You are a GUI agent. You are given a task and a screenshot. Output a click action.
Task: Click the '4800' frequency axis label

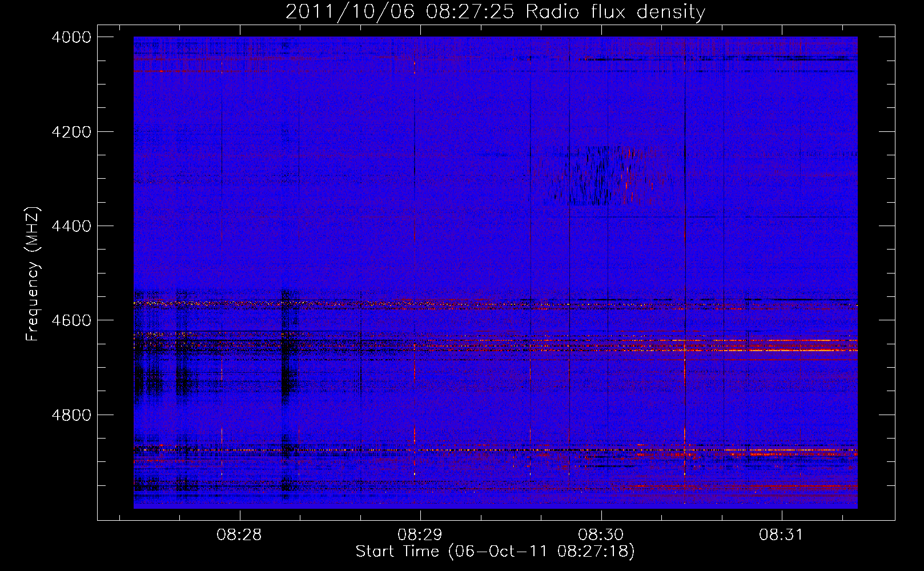click(x=71, y=415)
